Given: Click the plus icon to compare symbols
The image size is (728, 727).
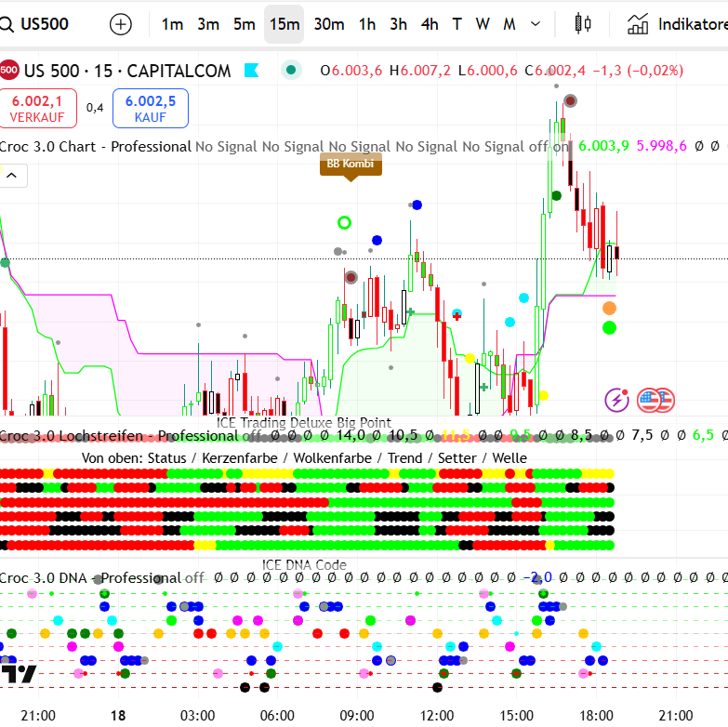Looking at the screenshot, I should click(121, 24).
